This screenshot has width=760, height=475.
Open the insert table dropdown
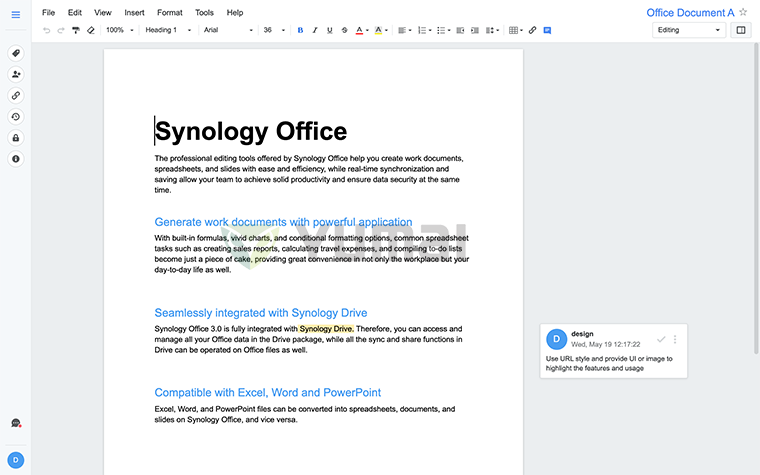pos(516,31)
